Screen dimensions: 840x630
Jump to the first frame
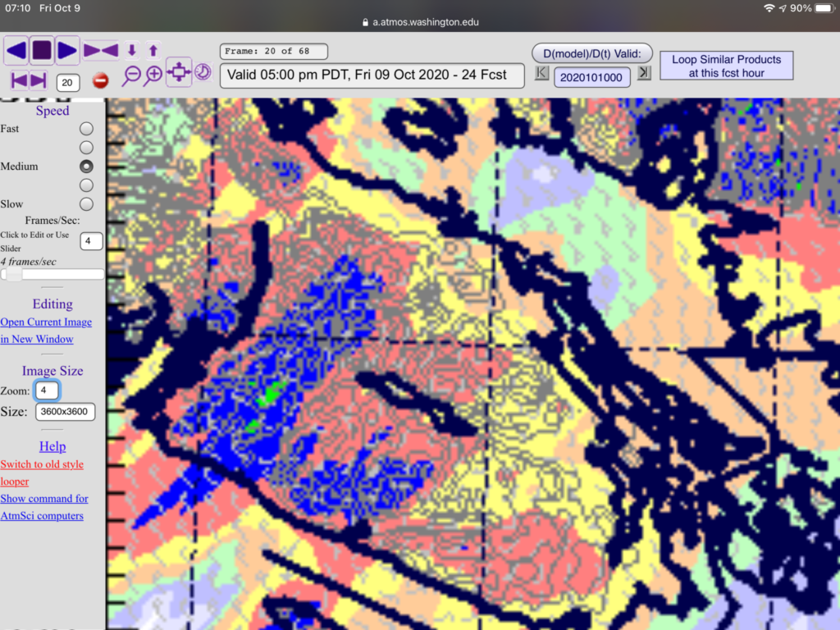coord(19,81)
